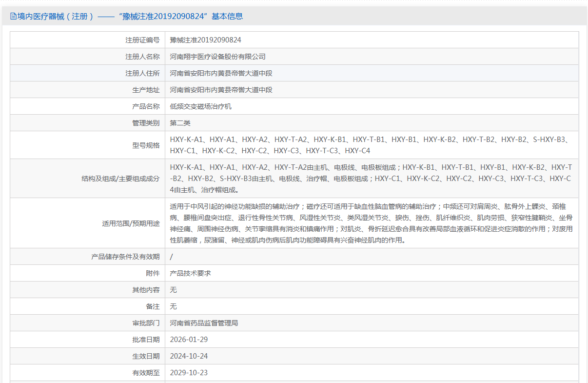Click the label 其他内容
The image size is (588, 383).
tap(146, 290)
